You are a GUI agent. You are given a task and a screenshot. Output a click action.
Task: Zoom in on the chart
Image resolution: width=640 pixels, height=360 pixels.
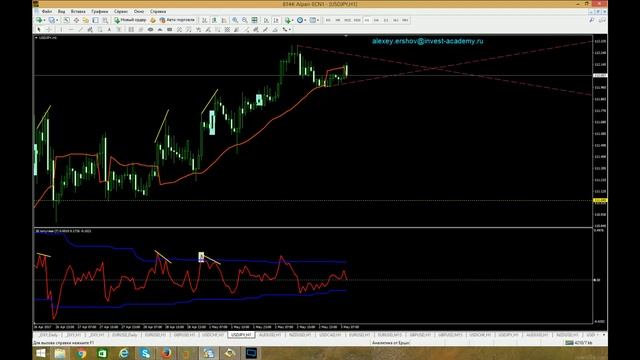click(235, 20)
